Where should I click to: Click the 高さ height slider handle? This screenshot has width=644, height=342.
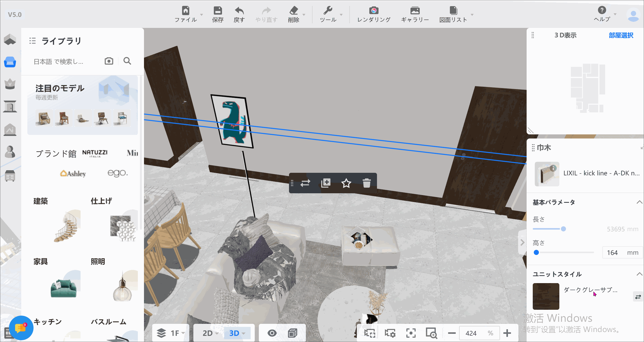coord(536,252)
